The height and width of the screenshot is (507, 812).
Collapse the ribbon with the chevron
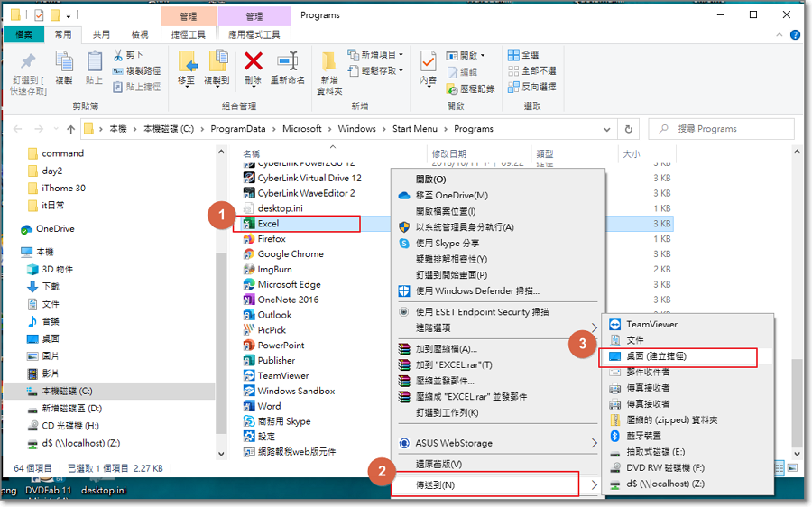click(779, 34)
